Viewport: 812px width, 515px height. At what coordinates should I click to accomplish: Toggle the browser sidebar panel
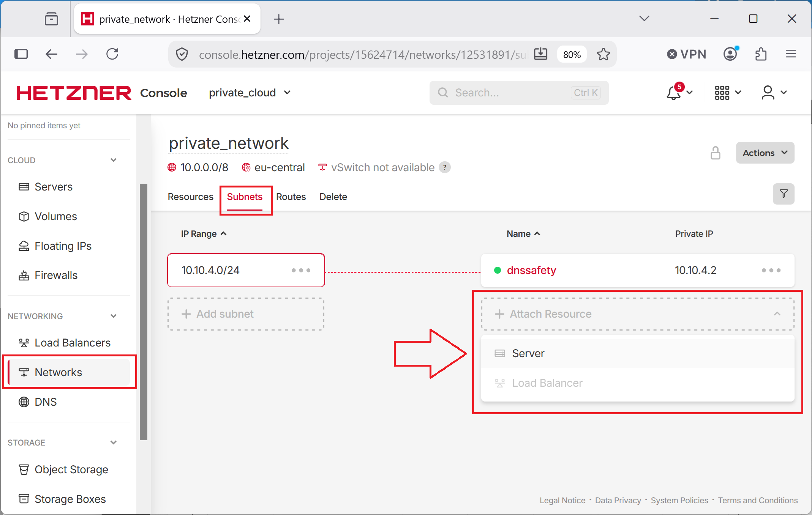click(21, 54)
